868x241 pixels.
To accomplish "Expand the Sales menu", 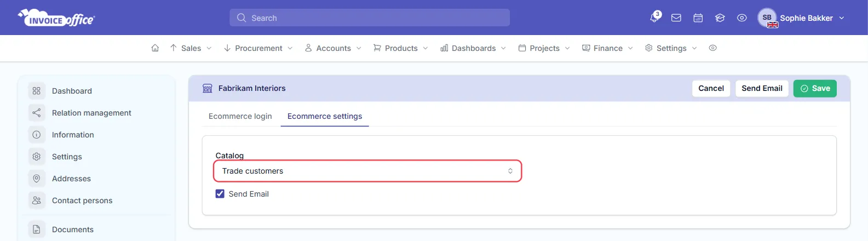I will coord(191,48).
